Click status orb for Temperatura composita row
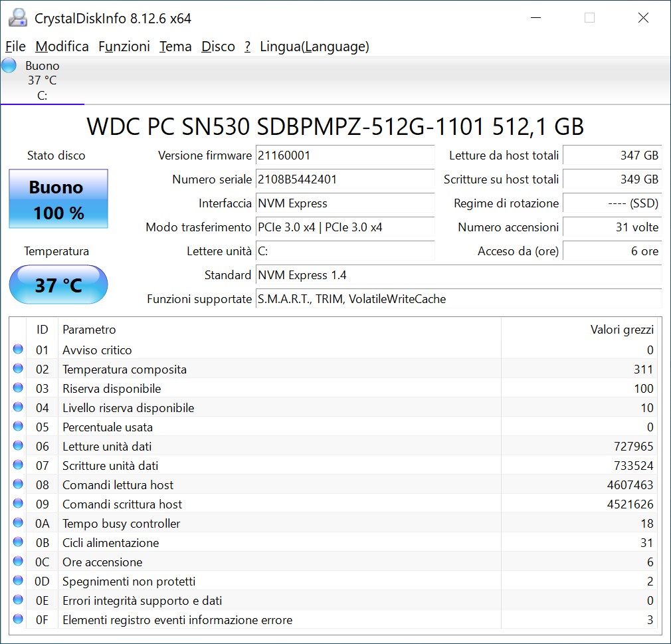671x644 pixels. pyautogui.click(x=18, y=368)
